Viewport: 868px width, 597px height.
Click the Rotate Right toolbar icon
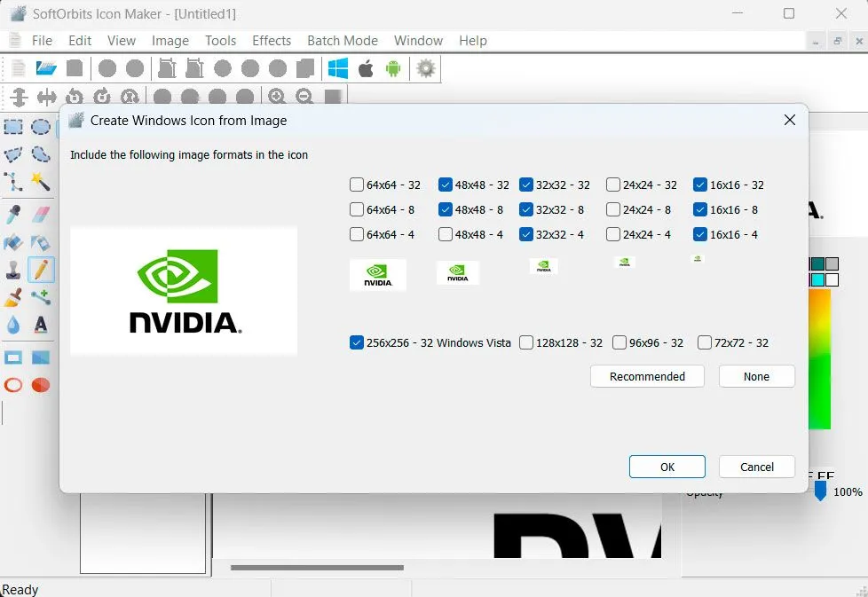pos(102,97)
